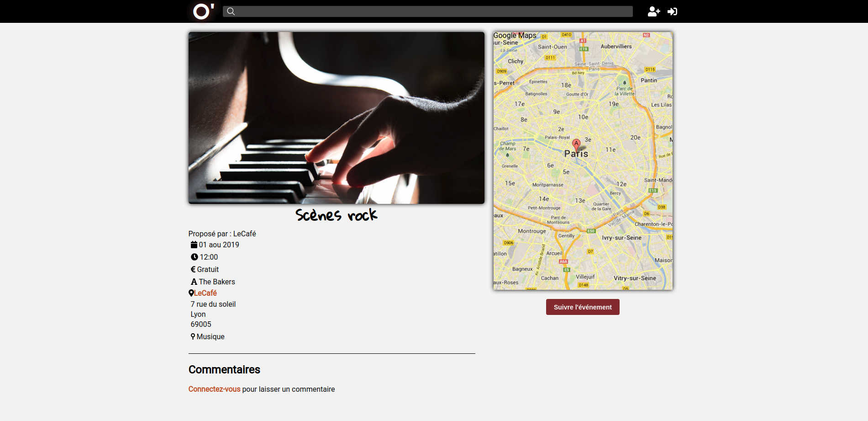Click the Google Maps label on the map
Image resolution: width=868 pixels, height=421 pixels.
pos(515,36)
